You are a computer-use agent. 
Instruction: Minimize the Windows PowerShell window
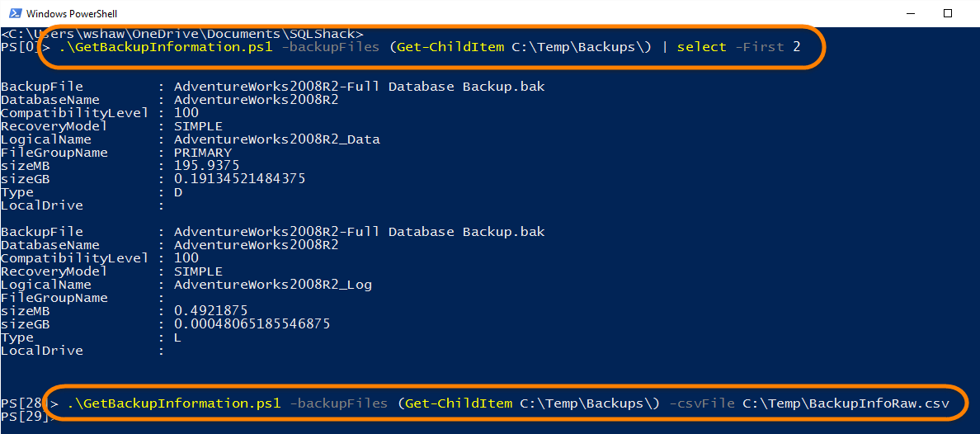point(911,13)
